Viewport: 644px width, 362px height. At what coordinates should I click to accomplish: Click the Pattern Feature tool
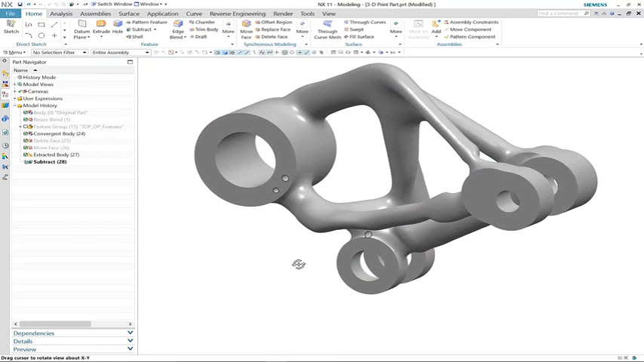[149, 22]
